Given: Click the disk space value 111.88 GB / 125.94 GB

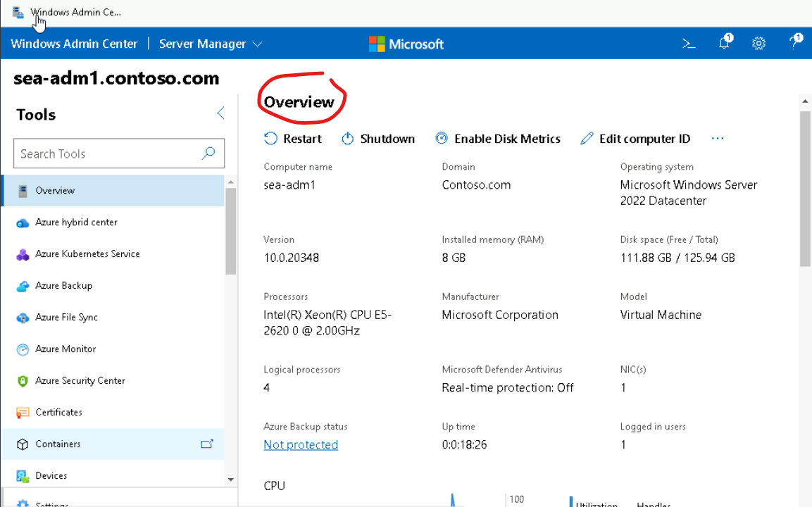Looking at the screenshot, I should (677, 258).
